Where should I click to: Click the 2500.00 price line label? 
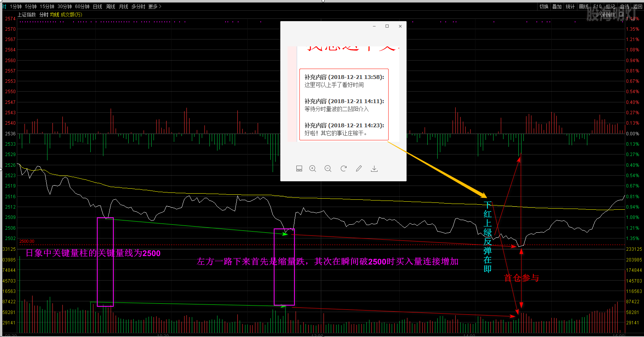[27, 241]
